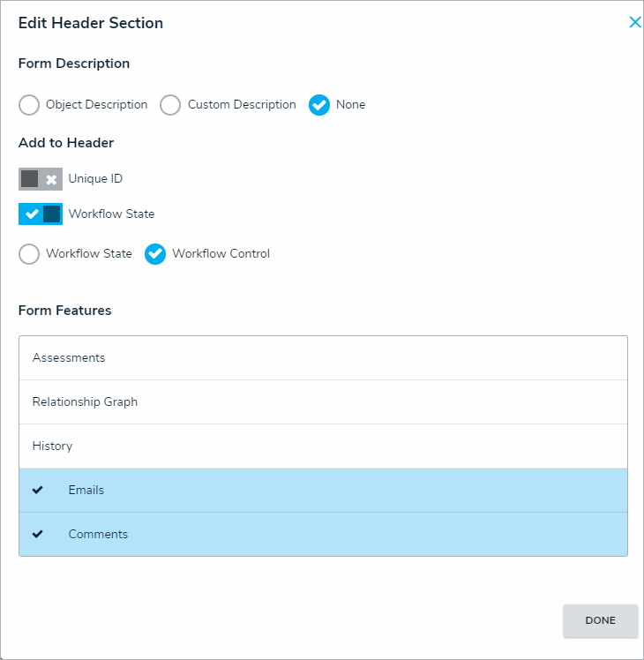Click the Add to Header heading
Viewport: 644px width, 660px height.
point(66,143)
